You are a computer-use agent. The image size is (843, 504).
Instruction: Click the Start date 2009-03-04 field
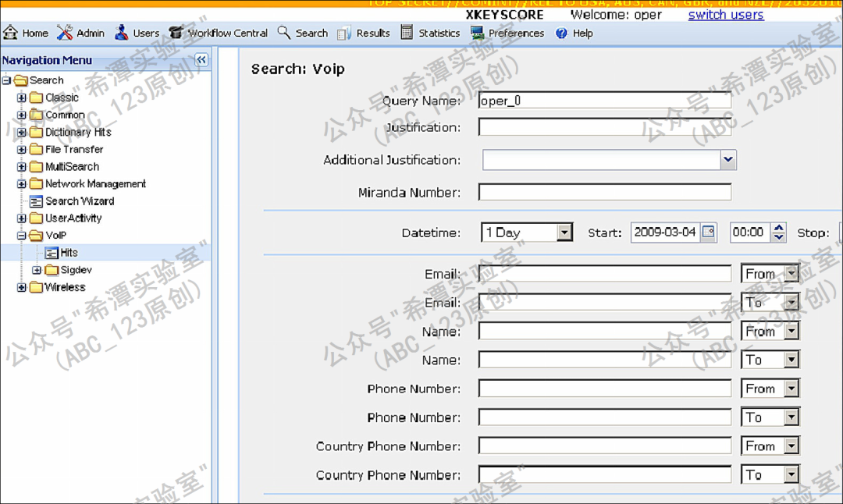click(x=666, y=232)
